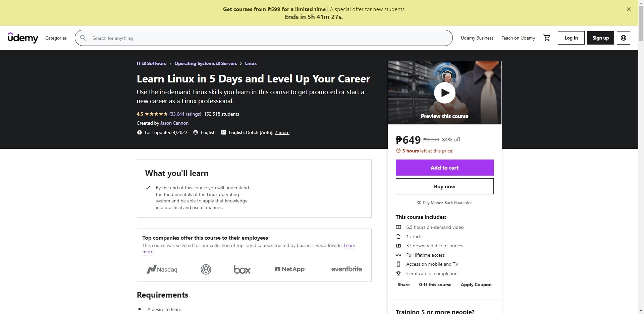This screenshot has height=314, width=644.
Task: Click Gift this course
Action: (435, 285)
